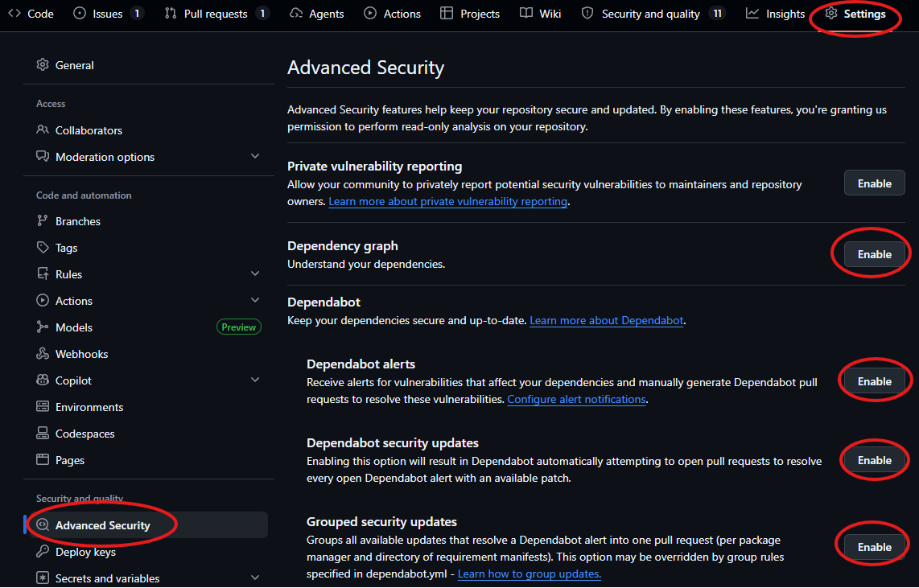Open Learn how to group updates link
919x588 pixels.
pyautogui.click(x=530, y=574)
